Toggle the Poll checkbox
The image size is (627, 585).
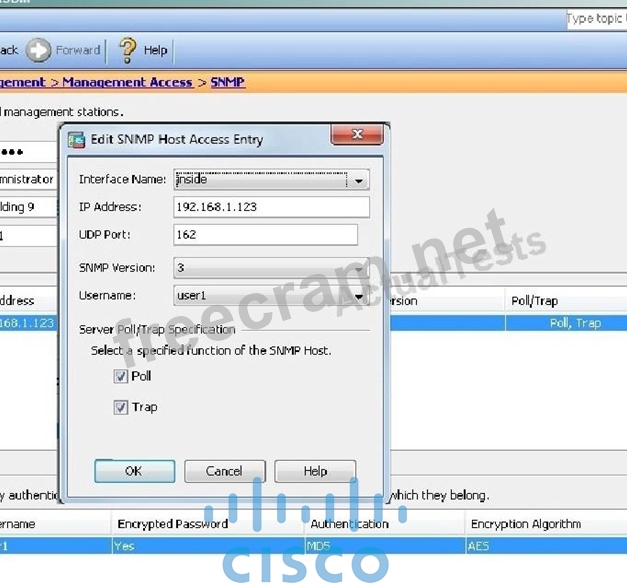pos(121,377)
